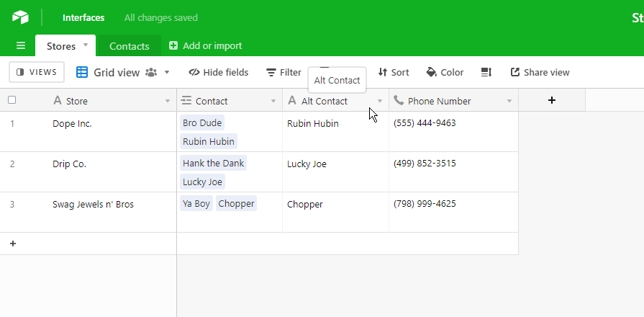Select phone number (798) 999-4625

[453, 212]
